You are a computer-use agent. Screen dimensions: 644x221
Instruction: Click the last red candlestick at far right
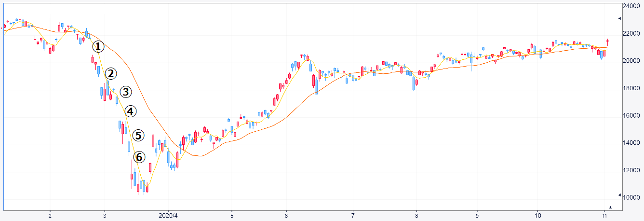(608, 41)
